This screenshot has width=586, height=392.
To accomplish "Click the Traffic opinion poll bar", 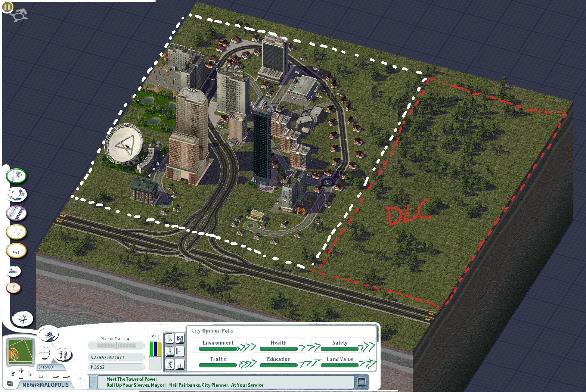I will click(218, 365).
